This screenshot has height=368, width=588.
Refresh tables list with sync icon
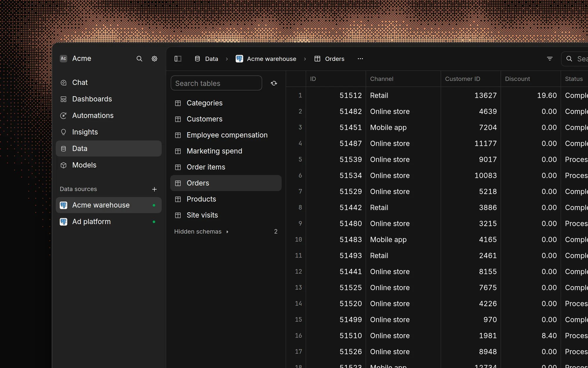(274, 83)
